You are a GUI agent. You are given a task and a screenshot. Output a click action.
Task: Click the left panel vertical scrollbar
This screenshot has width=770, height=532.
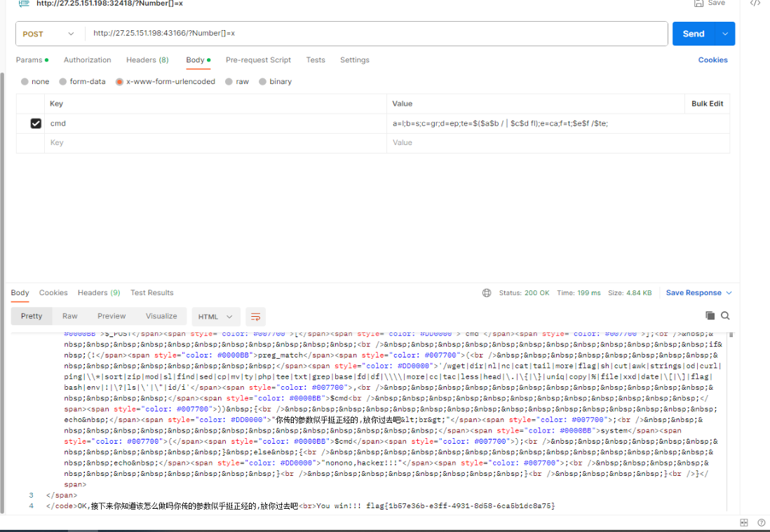tap(2, 292)
